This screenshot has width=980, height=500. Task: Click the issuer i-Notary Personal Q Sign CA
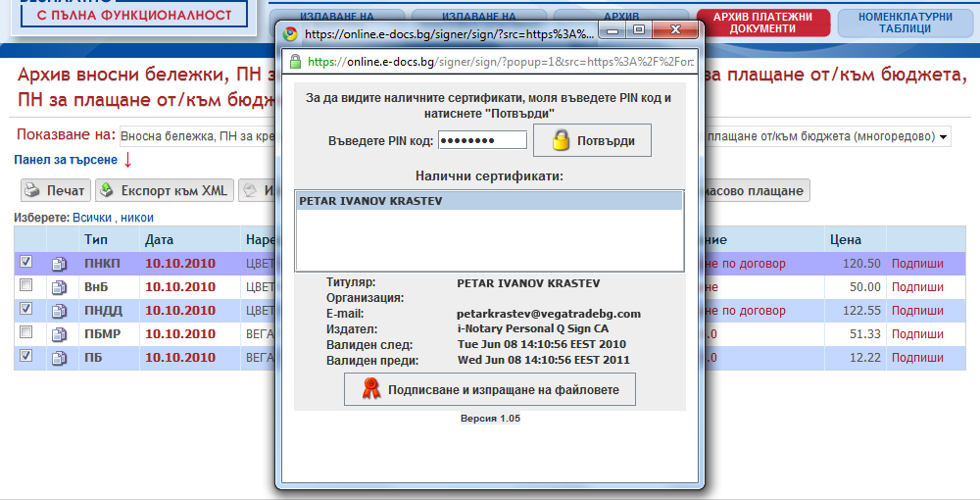click(x=532, y=328)
